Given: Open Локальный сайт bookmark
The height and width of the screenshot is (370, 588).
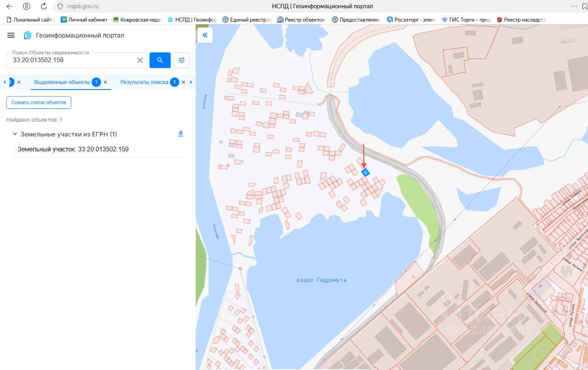Looking at the screenshot, I should coord(31,20).
